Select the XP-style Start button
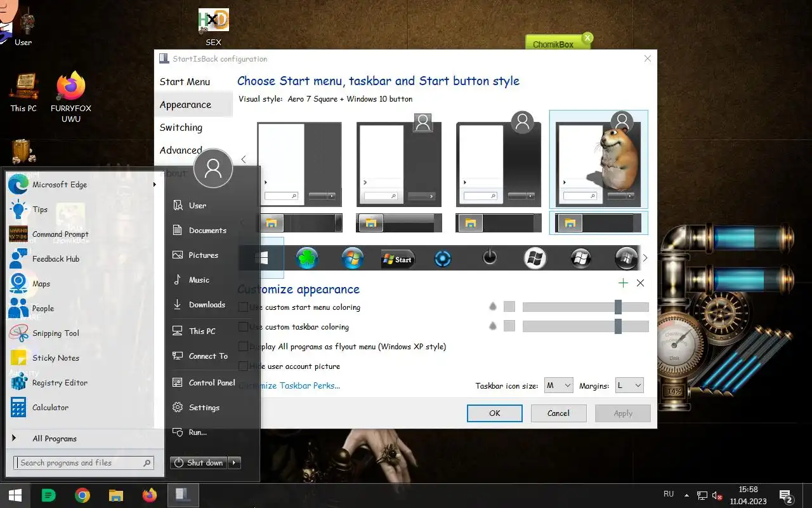This screenshot has width=812, height=508. coord(398,259)
